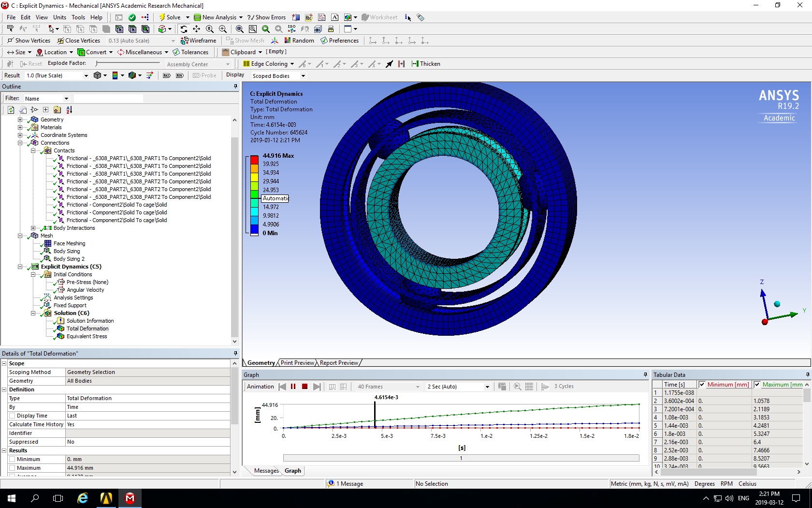
Task: Open the Tools menu
Action: [78, 17]
